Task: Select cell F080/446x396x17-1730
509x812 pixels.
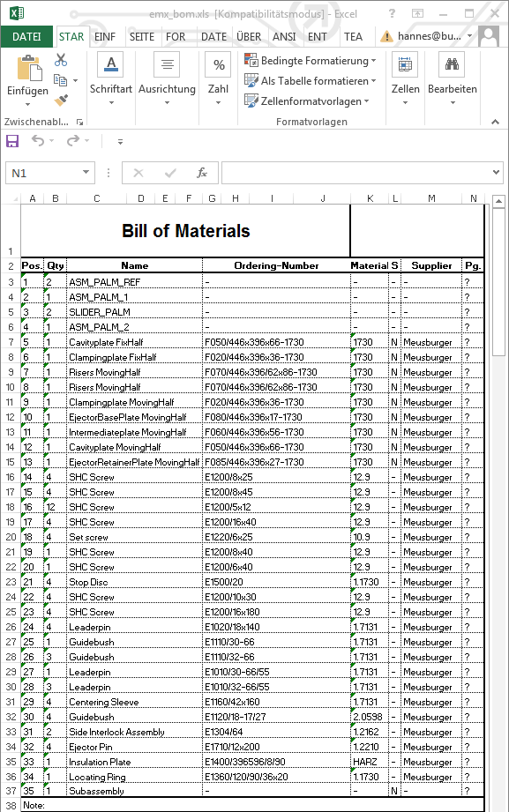Action: click(276, 417)
